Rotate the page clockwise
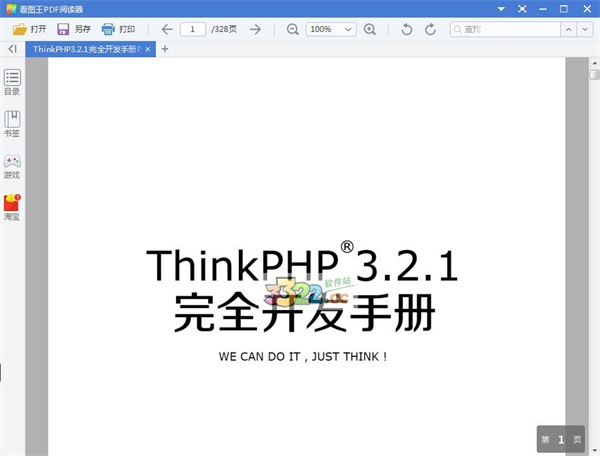600x456 pixels. (x=430, y=29)
